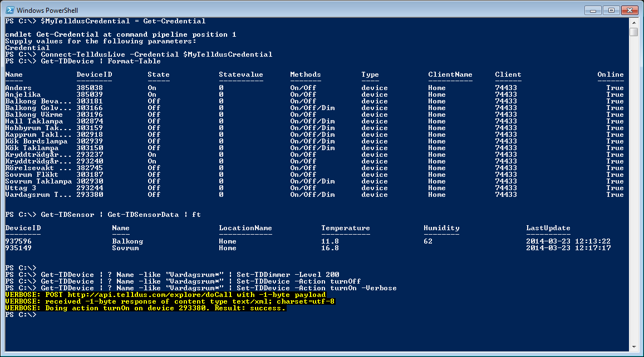Image resolution: width=644 pixels, height=357 pixels.
Task: Click the 'Humidity' column header
Action: pos(441,228)
